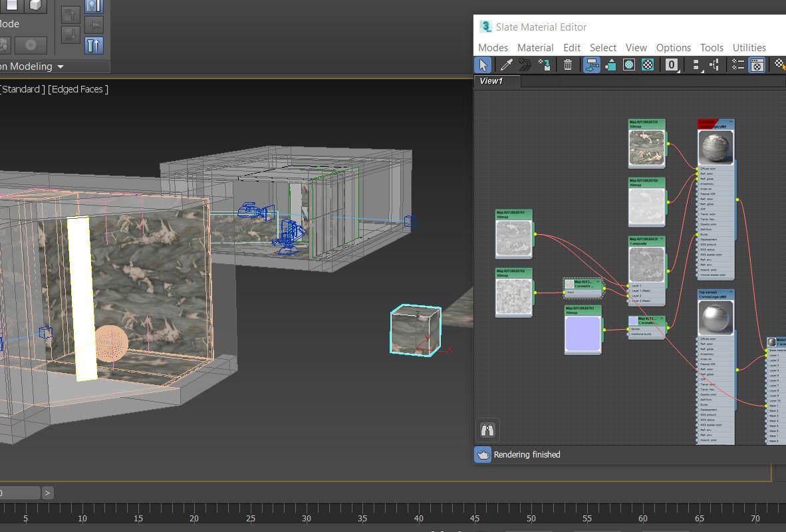
Task: Click the Move Children toolbar icon
Action: point(591,65)
